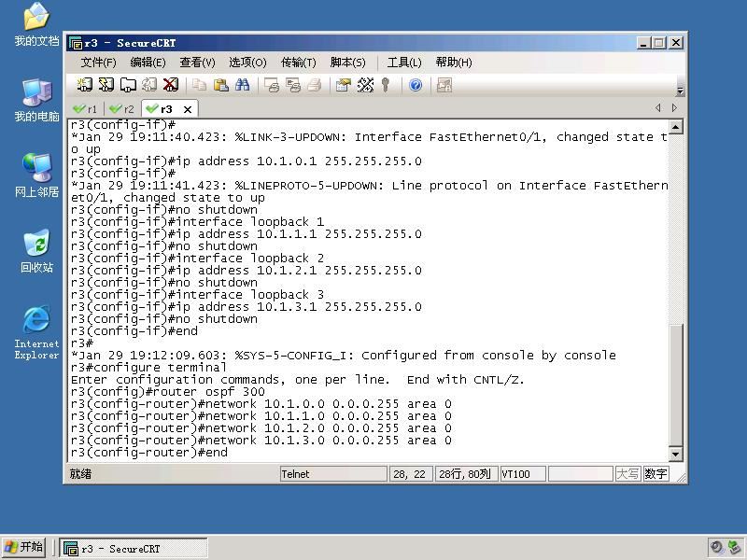Click the Quick Connect lightning icon
The height and width of the screenshot is (560, 747).
106,85
